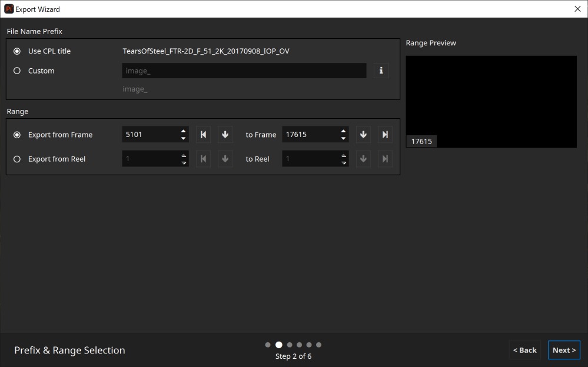Increment the to Frame value 17615
The image size is (588, 367).
coord(344,131)
